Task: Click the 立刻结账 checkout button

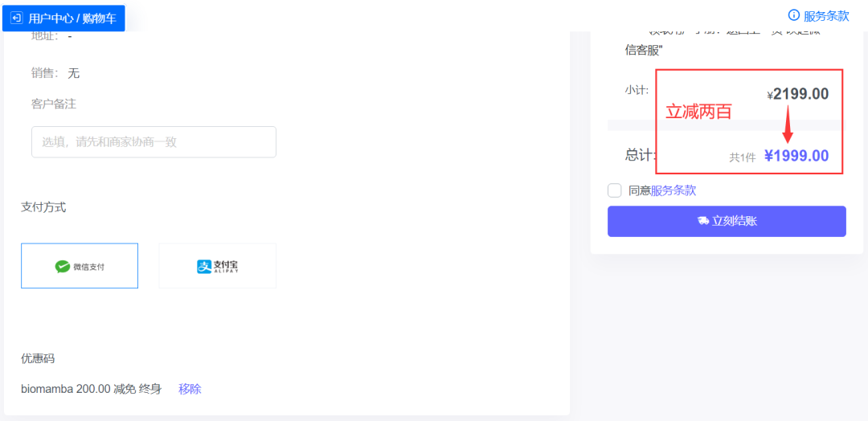Action: (727, 221)
